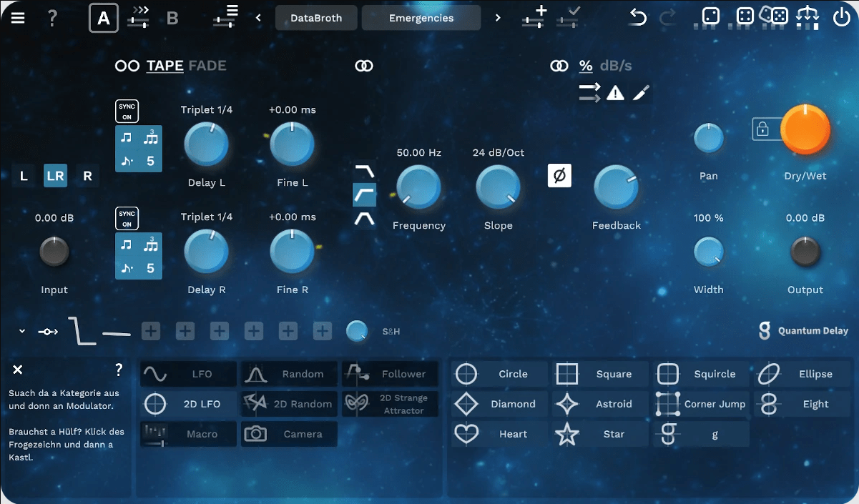
Task: Click the double dice randomize icon
Action: click(x=775, y=16)
